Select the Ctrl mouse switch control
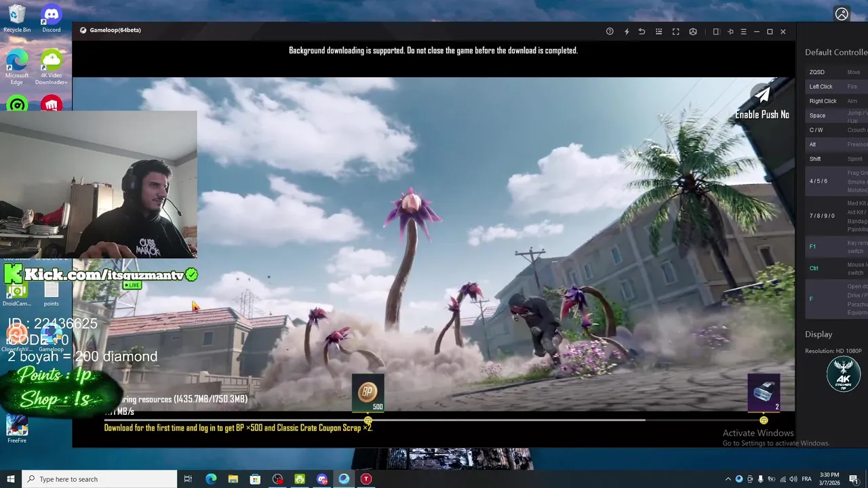Image resolution: width=868 pixels, height=488 pixels. click(x=837, y=268)
